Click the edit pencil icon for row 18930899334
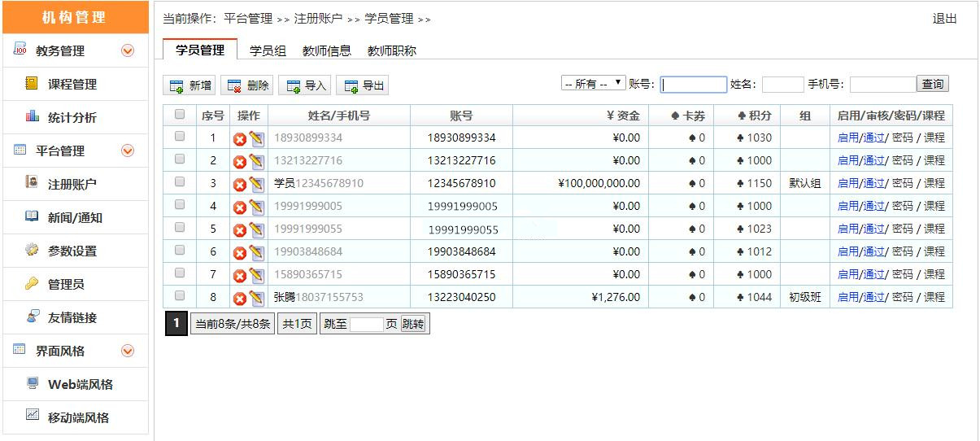980x441 pixels. tap(256, 138)
